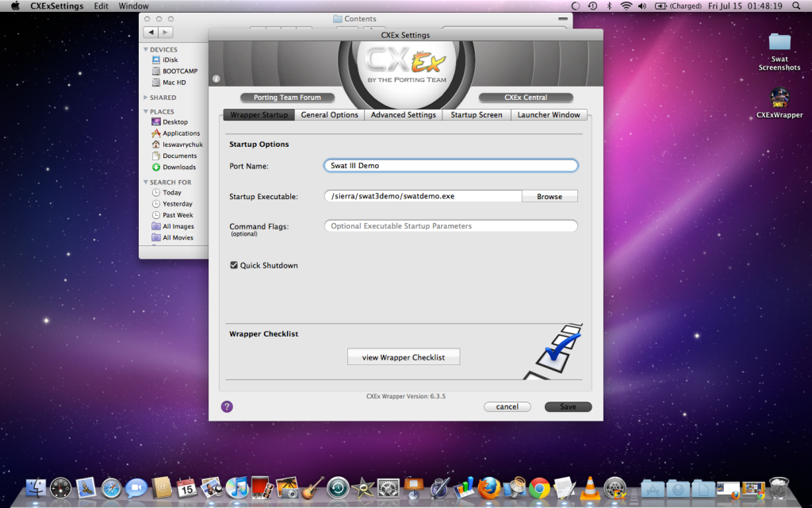Launch Dashboard from the Dock

point(60,489)
